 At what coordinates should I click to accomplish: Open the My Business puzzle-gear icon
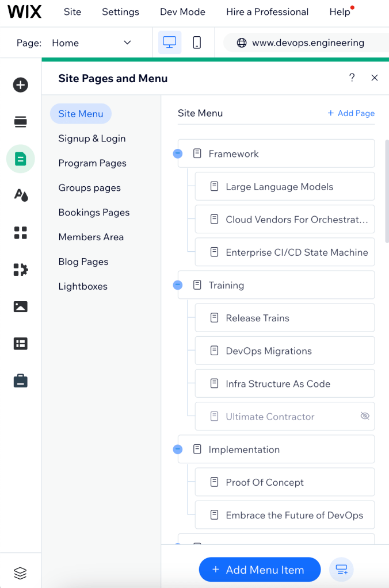point(21,270)
